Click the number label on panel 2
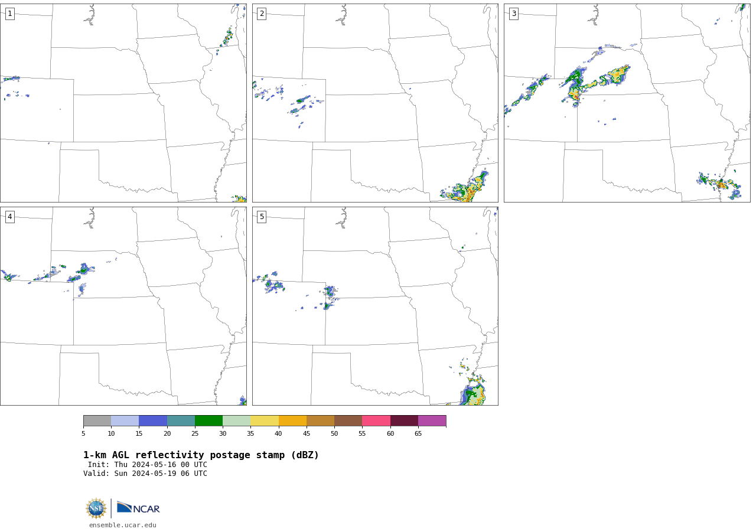 pos(262,14)
